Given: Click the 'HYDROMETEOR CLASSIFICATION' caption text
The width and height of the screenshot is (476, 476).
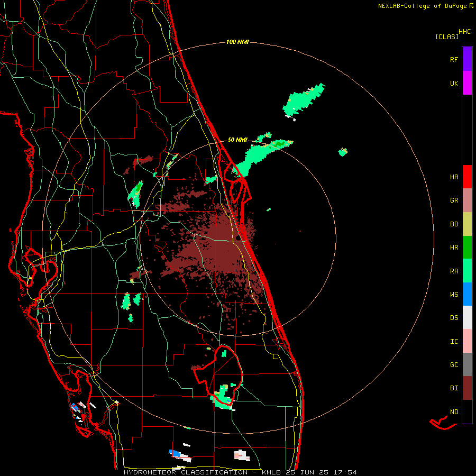Looking at the screenshot, I should 186,472.
